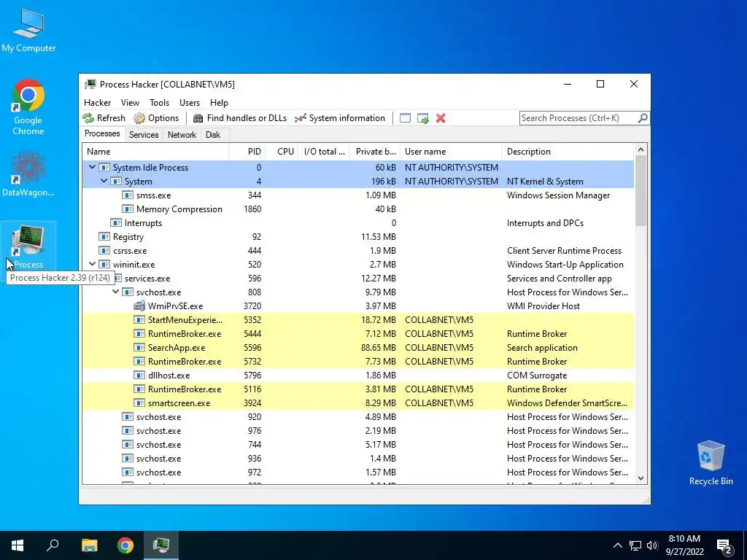This screenshot has width=747, height=560.
Task: Open the View menu
Action: tap(130, 102)
